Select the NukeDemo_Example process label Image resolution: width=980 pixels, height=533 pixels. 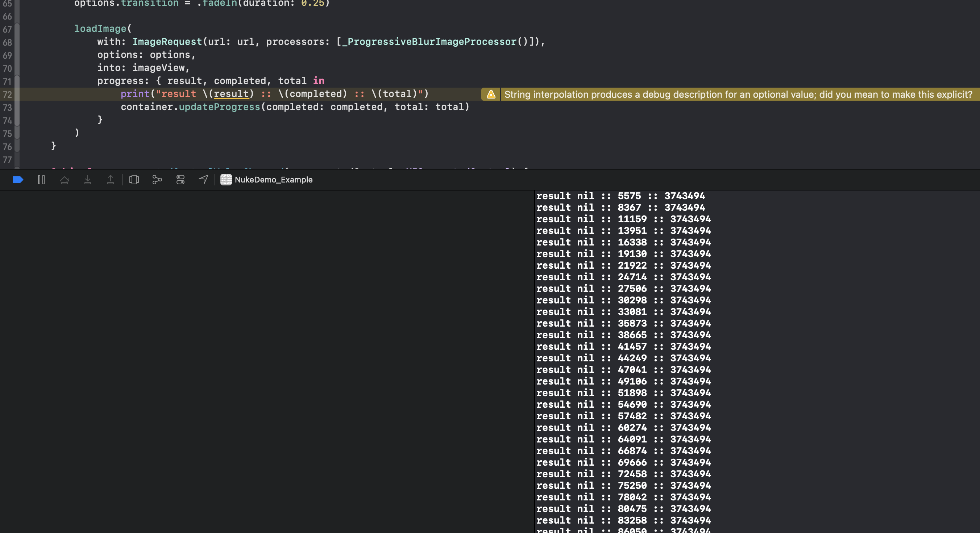[x=274, y=180]
